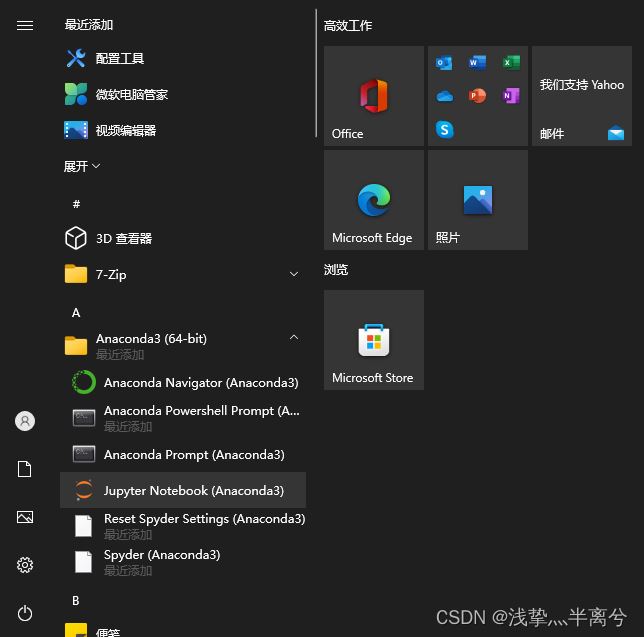Launch Anaconda Navigator green ring icon

coord(84,382)
